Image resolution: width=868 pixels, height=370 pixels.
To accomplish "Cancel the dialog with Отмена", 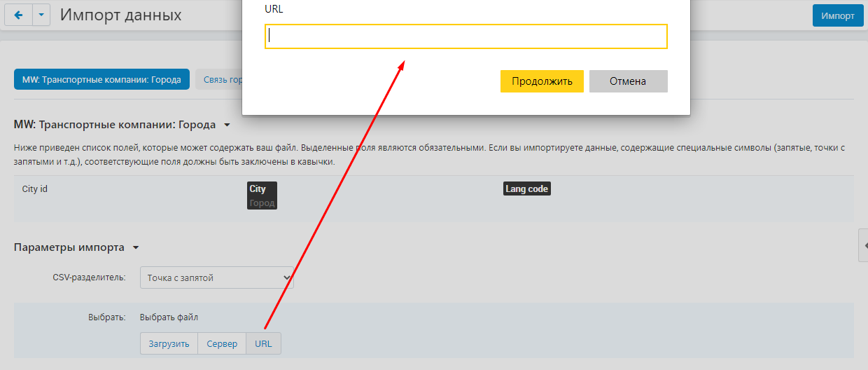I will pyautogui.click(x=628, y=81).
